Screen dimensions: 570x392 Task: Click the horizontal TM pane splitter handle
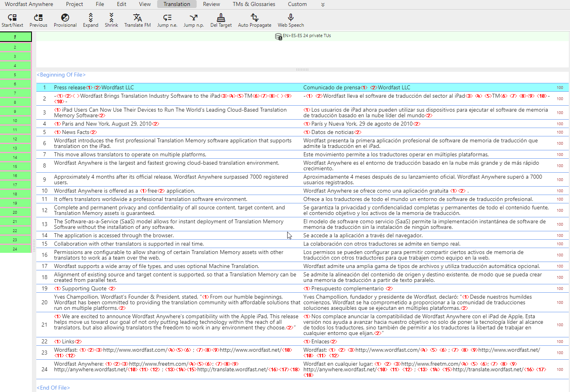click(302, 70)
